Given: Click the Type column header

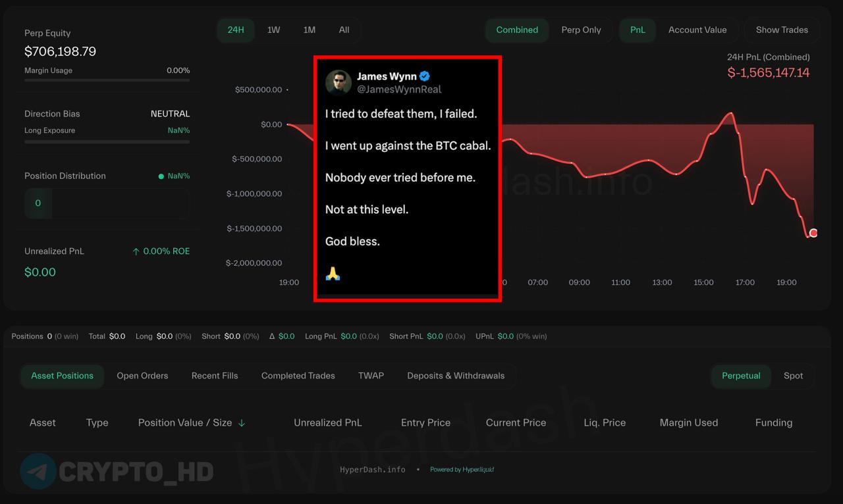Looking at the screenshot, I should tap(97, 423).
